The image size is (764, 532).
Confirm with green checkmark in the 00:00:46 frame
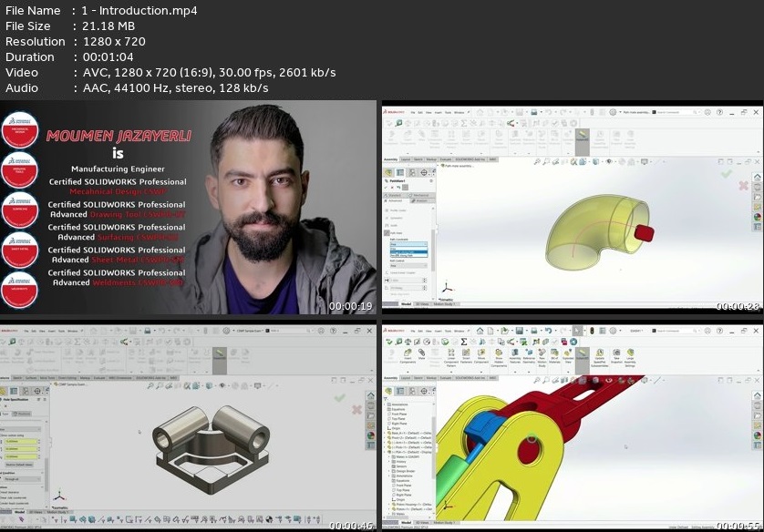coord(340,398)
